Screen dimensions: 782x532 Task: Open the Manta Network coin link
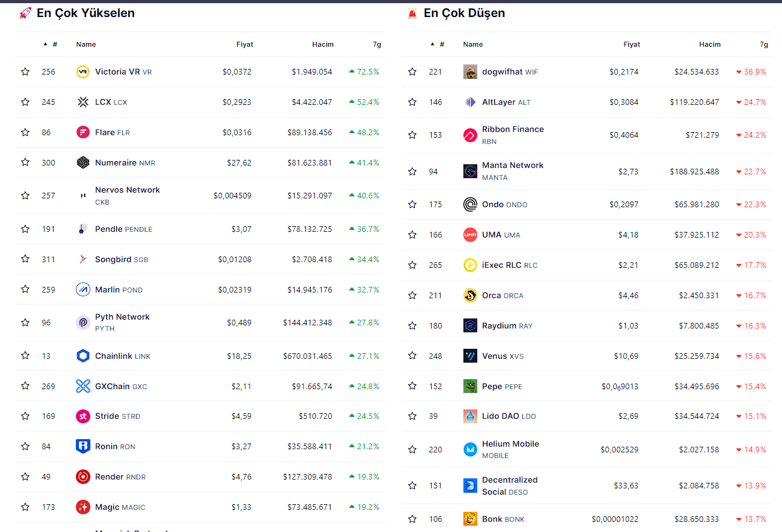point(512,166)
